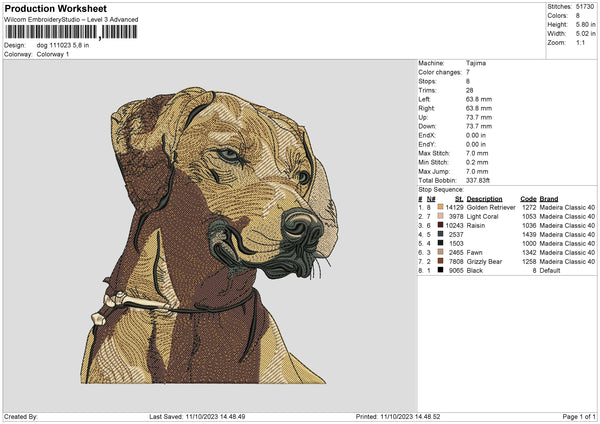This screenshot has height=424, width=600.
Task: Click the Machine value Tajima
Action: coord(476,63)
